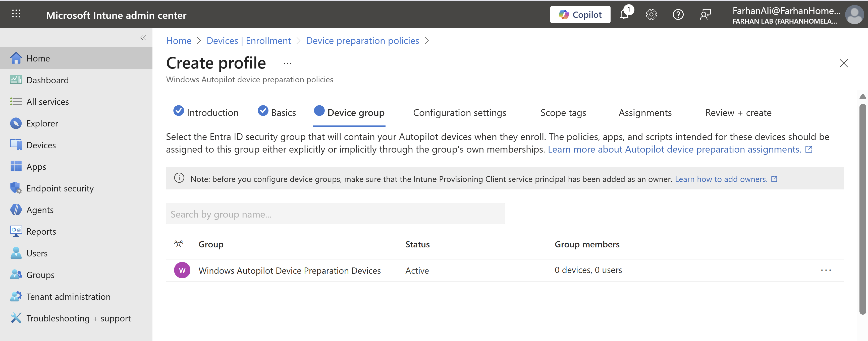The image size is (868, 341).
Task: Open row ellipsis menu for Autopilot group
Action: [x=826, y=270]
